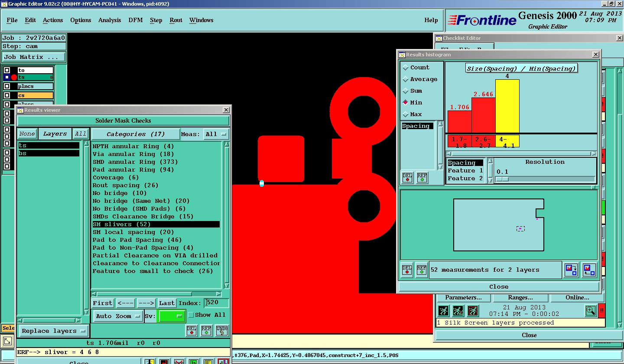This screenshot has width=624, height=364.
Task: Click Ranges... button in Checklist Editor
Action: 520,298
